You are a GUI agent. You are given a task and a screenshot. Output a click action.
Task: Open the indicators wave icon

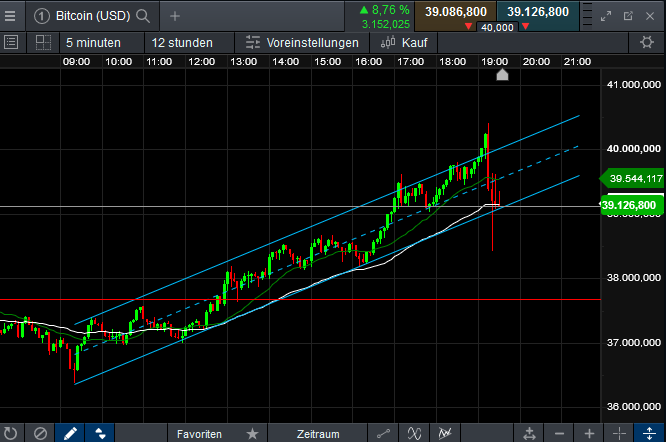pyautogui.click(x=414, y=434)
